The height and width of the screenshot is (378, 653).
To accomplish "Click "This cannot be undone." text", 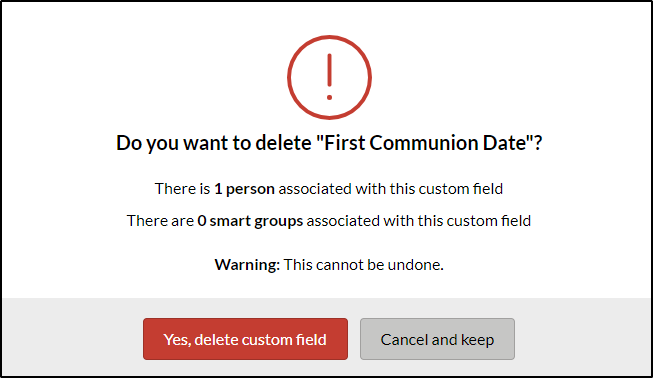I will pos(364,265).
